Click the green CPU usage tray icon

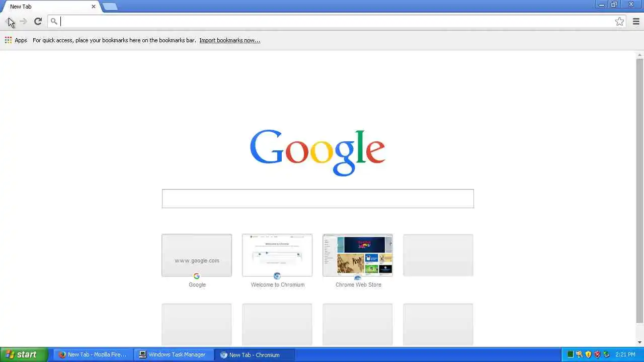coord(570,354)
